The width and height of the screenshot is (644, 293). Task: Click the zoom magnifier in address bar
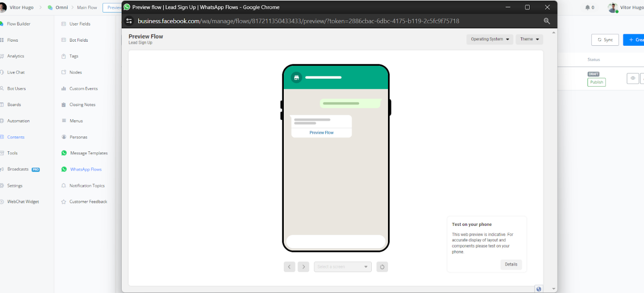pos(547,21)
